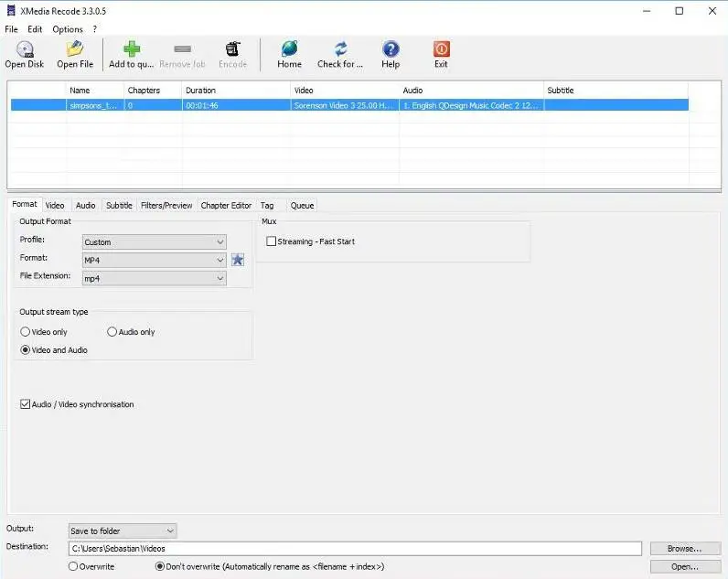Click the Destination path input field
The width and height of the screenshot is (728, 579).
(355, 548)
